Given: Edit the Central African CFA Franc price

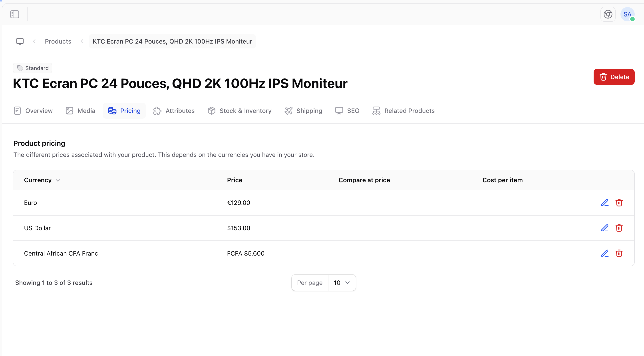Looking at the screenshot, I should pos(605,253).
